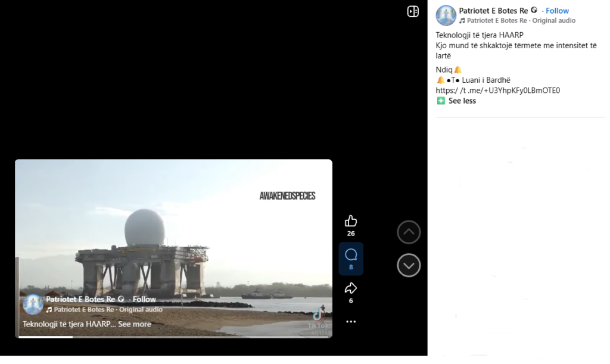
Task: Go to previous reel with up arrow
Action: pyautogui.click(x=409, y=232)
